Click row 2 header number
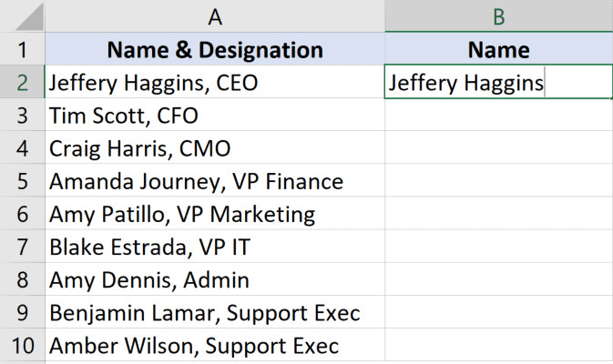Viewport: 613px width, 364px height. (x=23, y=83)
